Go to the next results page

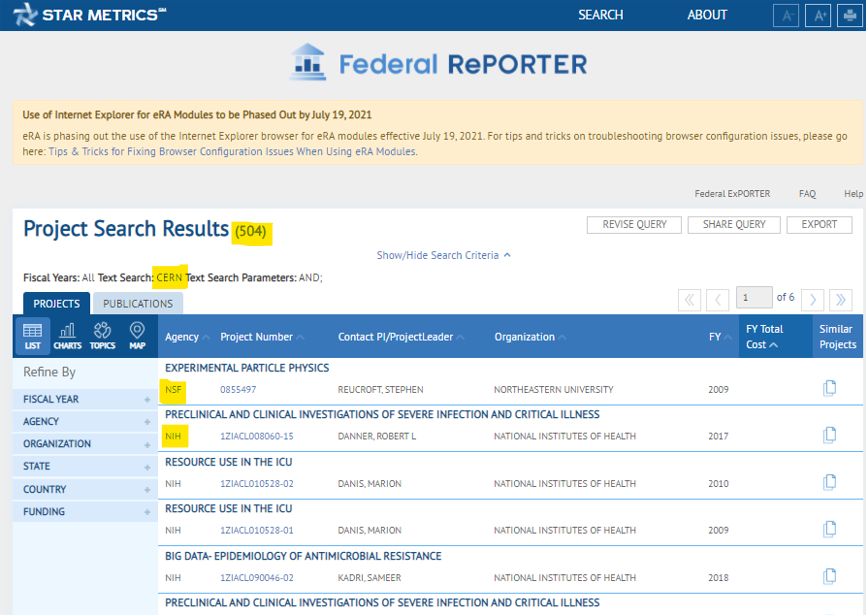pyautogui.click(x=812, y=300)
